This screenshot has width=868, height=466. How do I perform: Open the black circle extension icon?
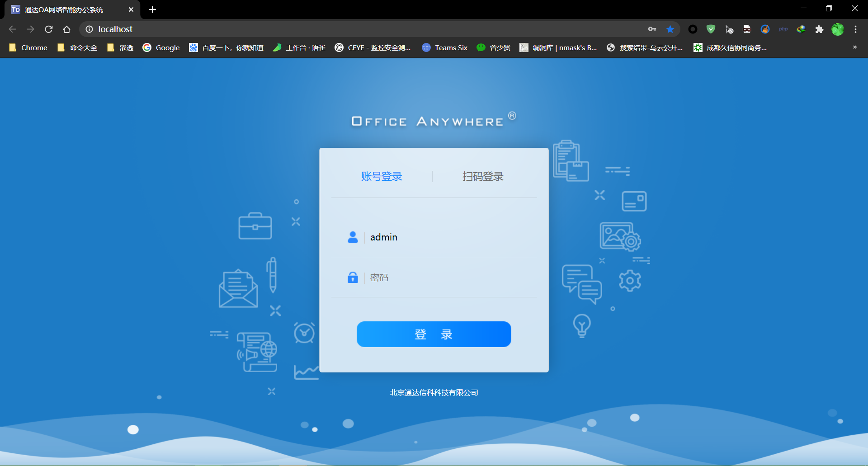click(x=693, y=29)
